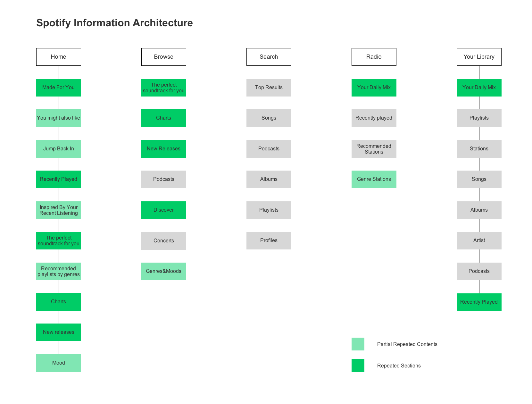Click Concerts under Browse column
The image size is (532, 404).
tap(163, 240)
